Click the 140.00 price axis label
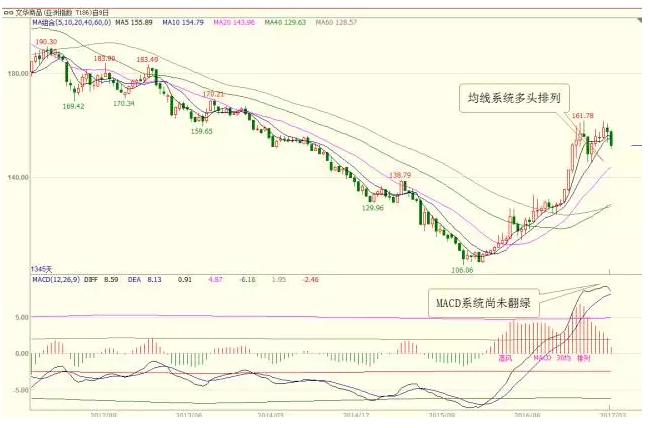 (x=18, y=178)
